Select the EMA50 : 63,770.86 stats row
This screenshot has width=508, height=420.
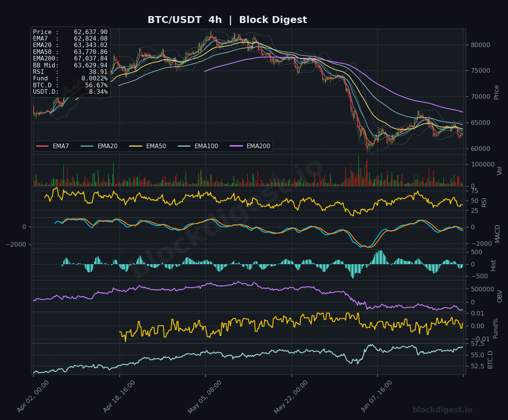point(70,52)
